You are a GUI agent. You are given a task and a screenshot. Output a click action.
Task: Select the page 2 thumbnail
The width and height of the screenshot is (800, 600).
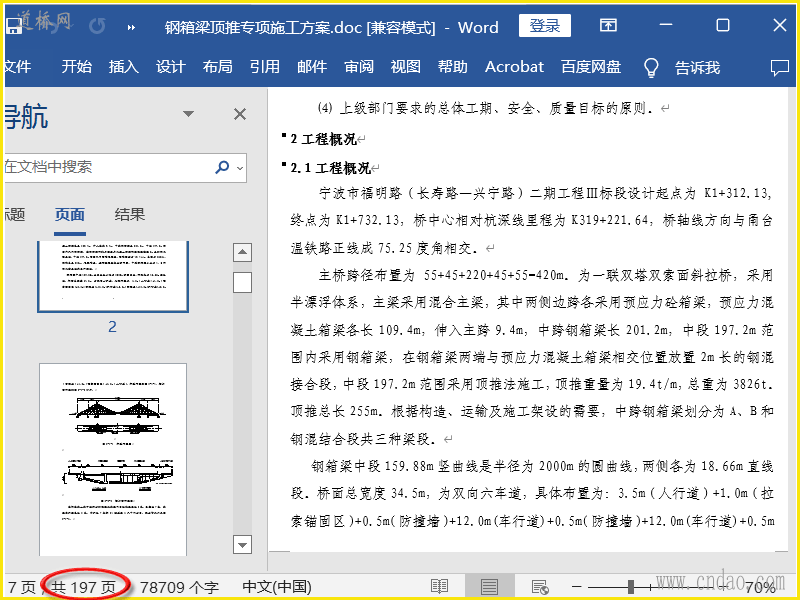coord(113,276)
